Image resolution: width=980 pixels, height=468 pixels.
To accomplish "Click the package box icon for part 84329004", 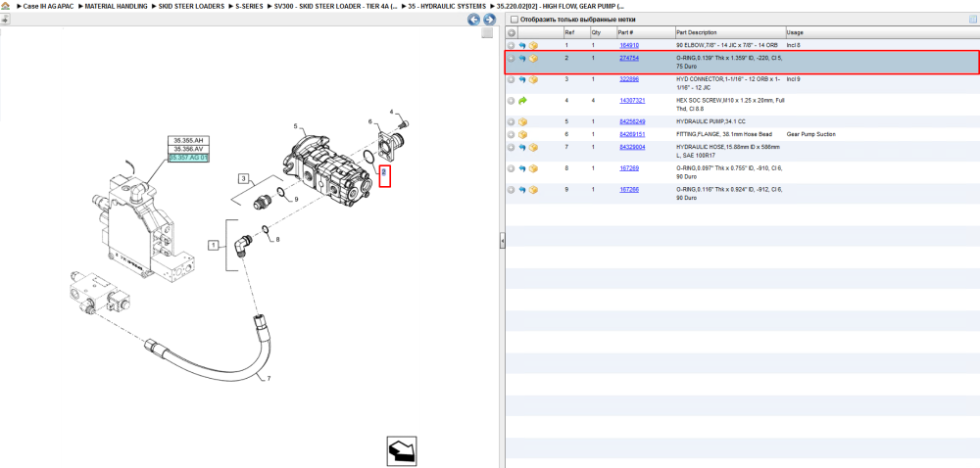I will pyautogui.click(x=533, y=147).
